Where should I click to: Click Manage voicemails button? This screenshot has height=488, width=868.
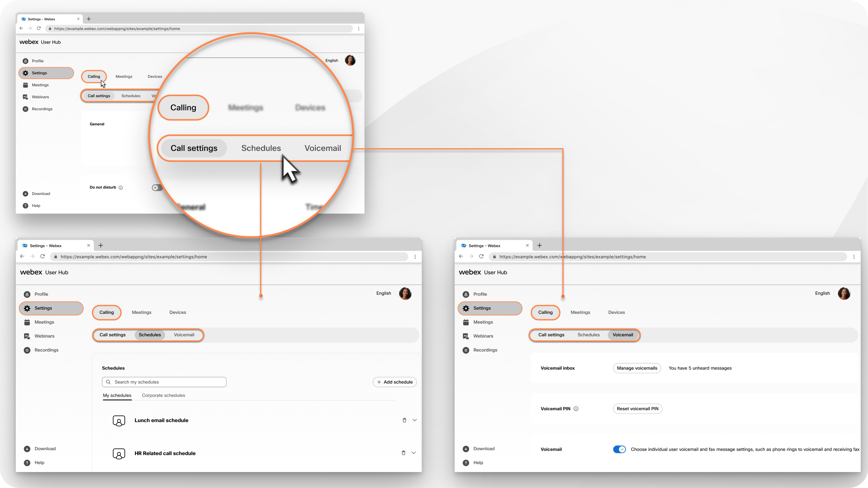point(637,368)
